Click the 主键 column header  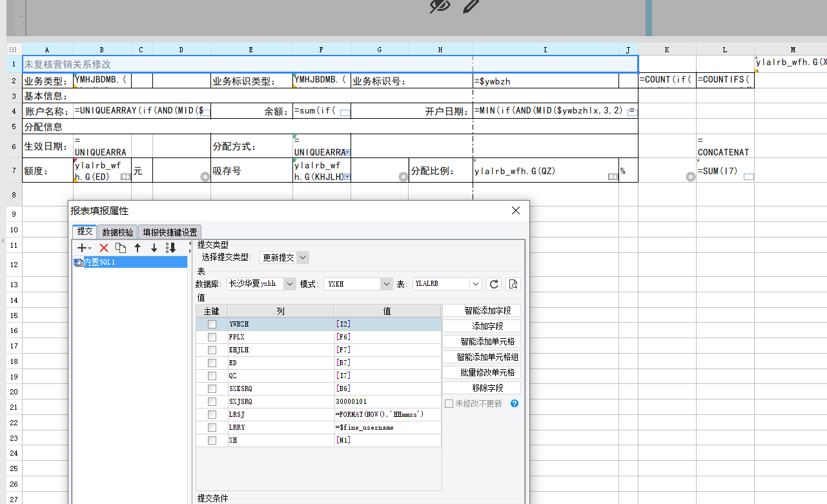(212, 311)
